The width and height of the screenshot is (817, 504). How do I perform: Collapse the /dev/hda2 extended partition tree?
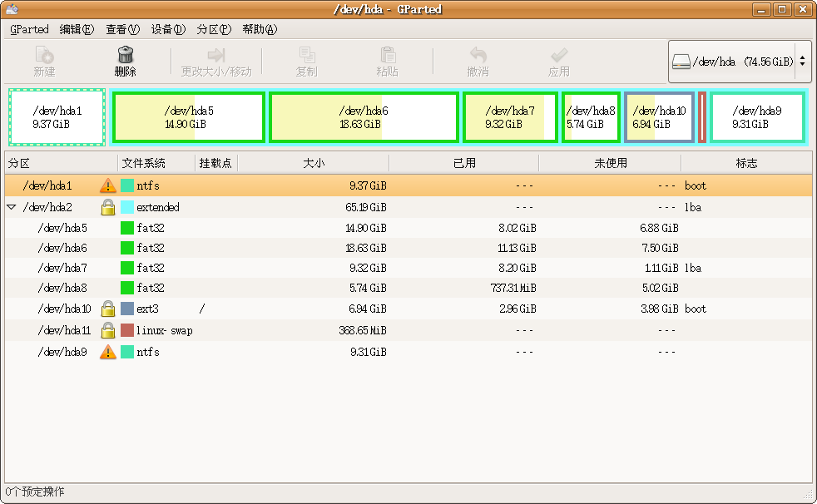pos(12,207)
